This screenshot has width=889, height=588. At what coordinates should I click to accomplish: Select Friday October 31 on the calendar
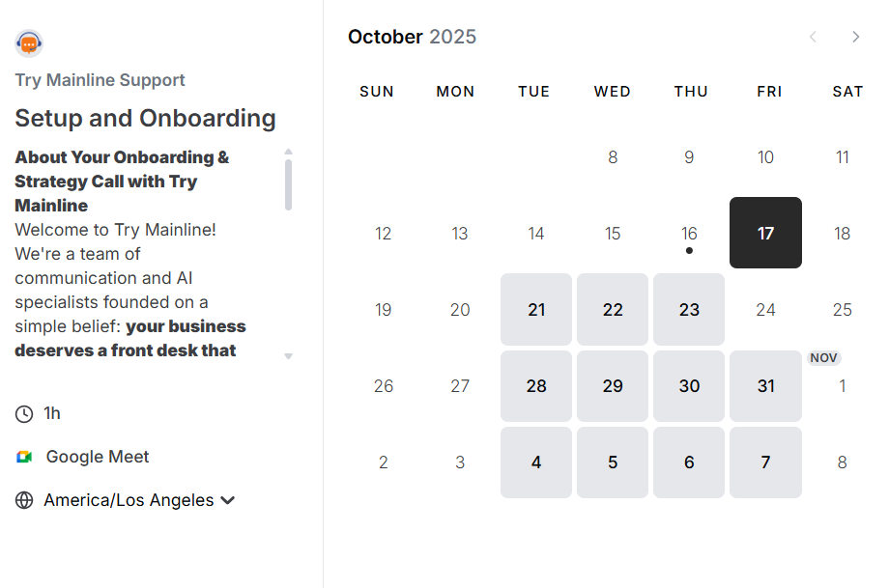tap(765, 385)
